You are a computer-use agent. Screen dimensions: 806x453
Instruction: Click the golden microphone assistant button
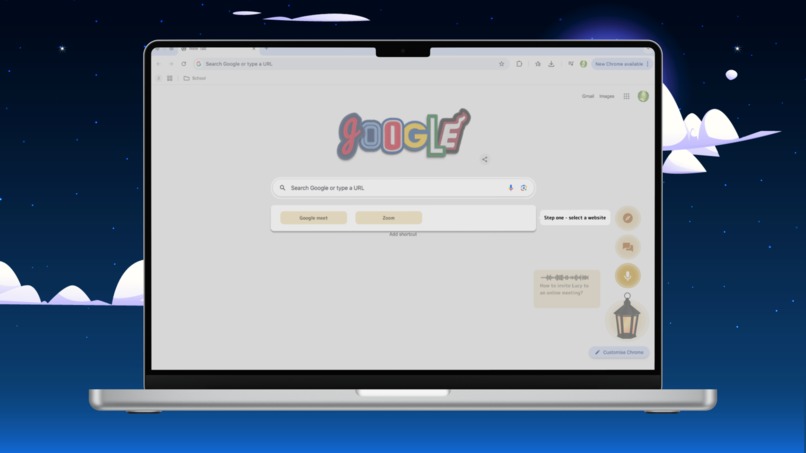point(628,276)
